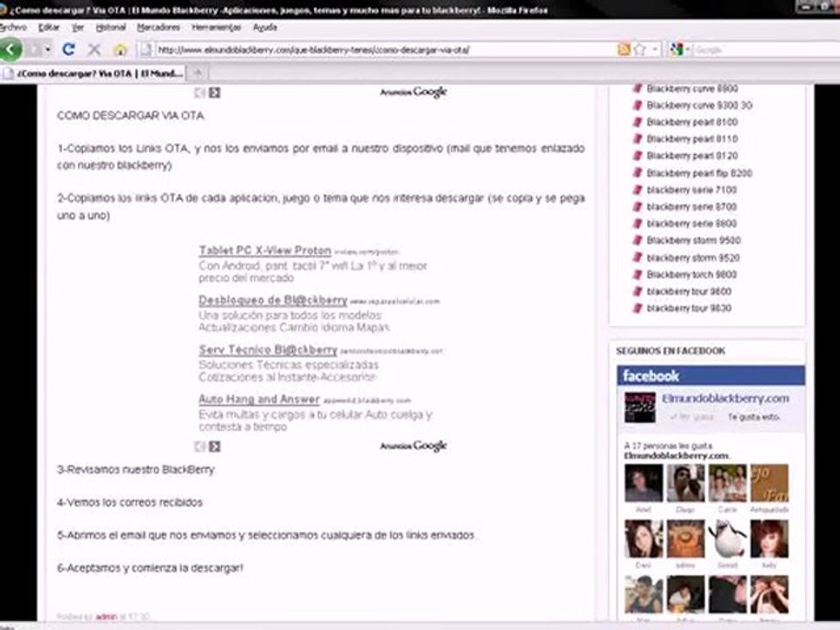Open blackberry serie 7100 category
The height and width of the screenshot is (630, 840).
[691, 190]
